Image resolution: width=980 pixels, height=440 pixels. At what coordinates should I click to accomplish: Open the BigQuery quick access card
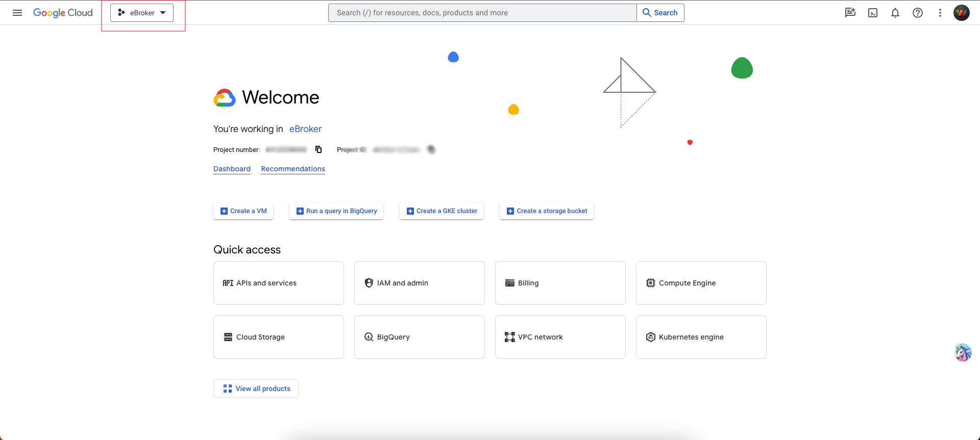(x=420, y=337)
